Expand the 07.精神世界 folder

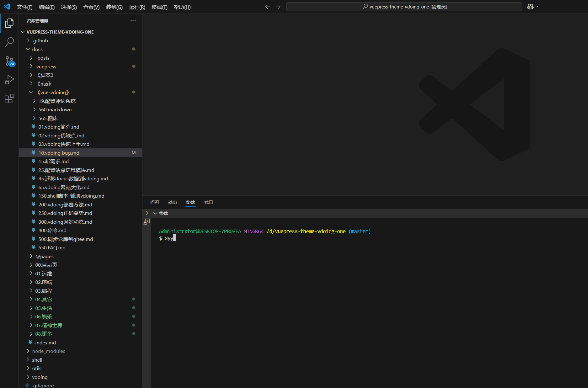80,325
